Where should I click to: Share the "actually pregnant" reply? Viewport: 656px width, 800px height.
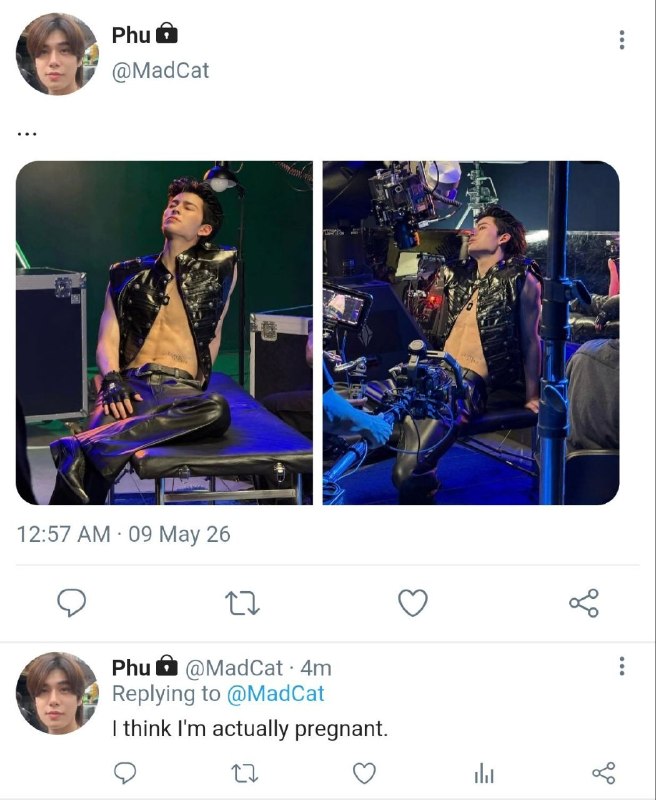(x=604, y=773)
